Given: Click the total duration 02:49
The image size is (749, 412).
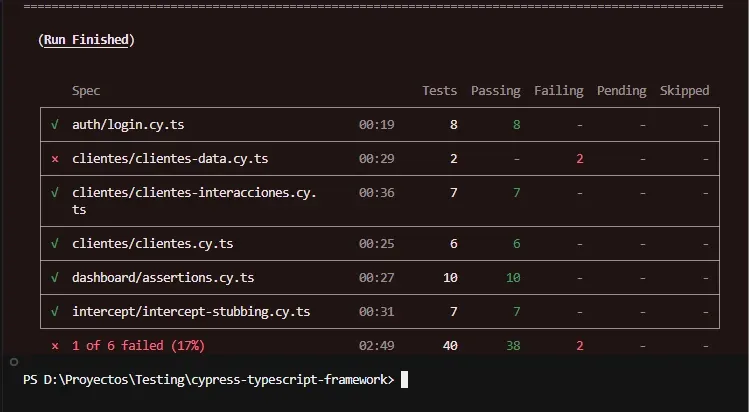Looking at the screenshot, I should coord(376,346).
